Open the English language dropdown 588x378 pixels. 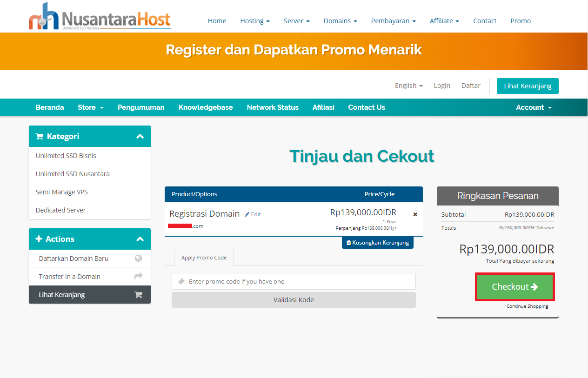point(408,86)
